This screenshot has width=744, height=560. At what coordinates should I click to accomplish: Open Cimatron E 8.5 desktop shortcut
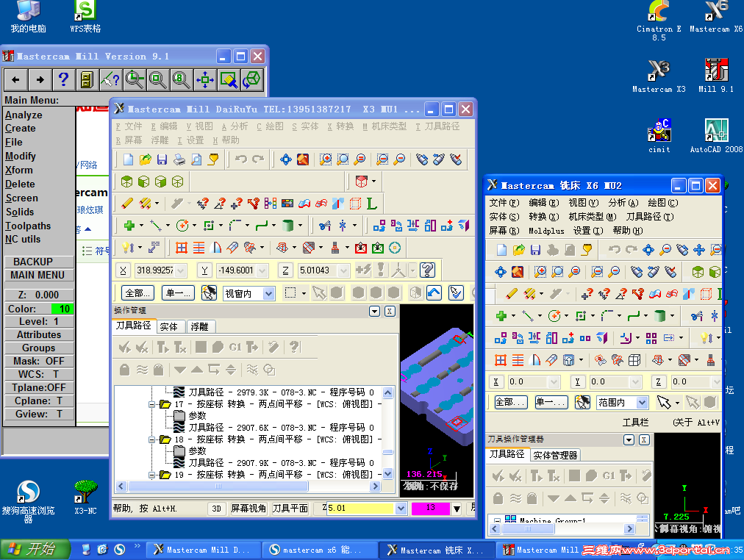pyautogui.click(x=659, y=21)
